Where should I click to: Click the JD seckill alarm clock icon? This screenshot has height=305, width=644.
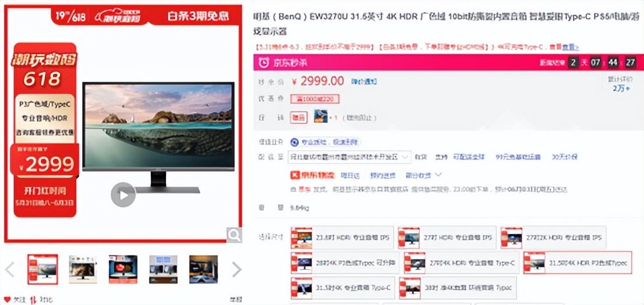pos(263,63)
